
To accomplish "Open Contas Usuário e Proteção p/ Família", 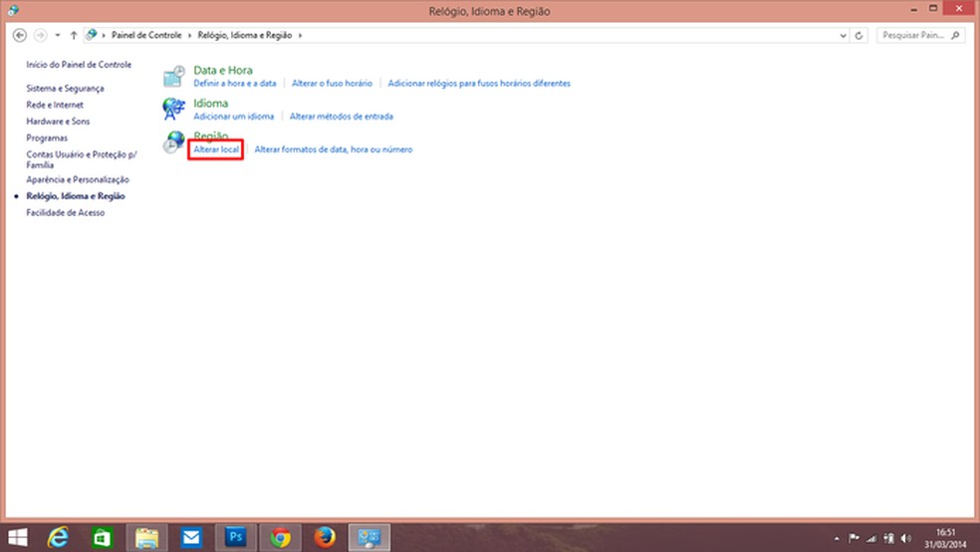I will pos(82,159).
